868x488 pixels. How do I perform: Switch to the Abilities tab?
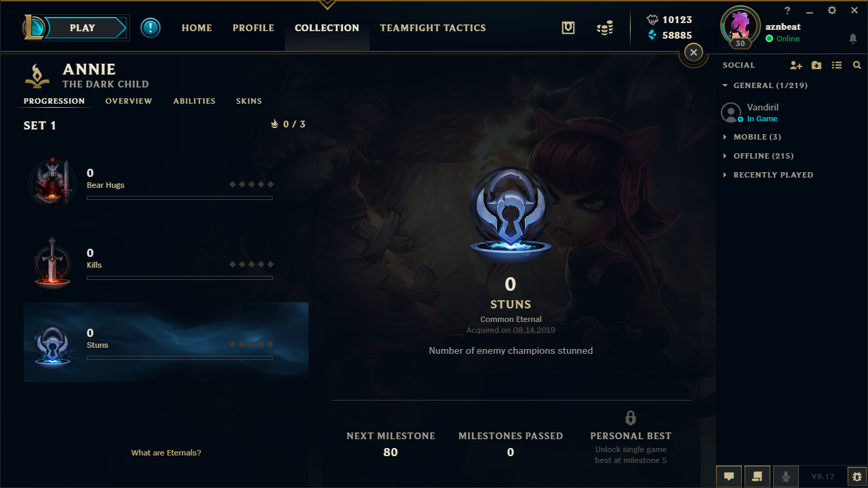pos(195,101)
